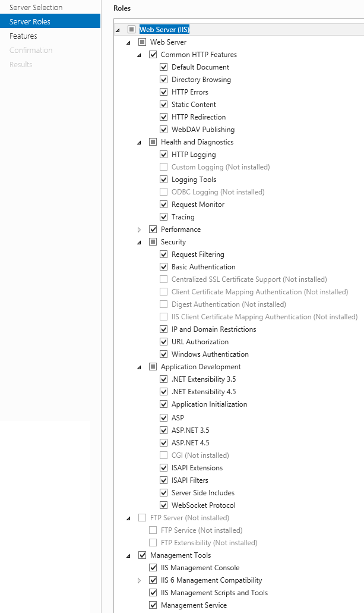This screenshot has height=613, width=364.
Task: Select the Web Server (IIS) role label
Action: (164, 29)
